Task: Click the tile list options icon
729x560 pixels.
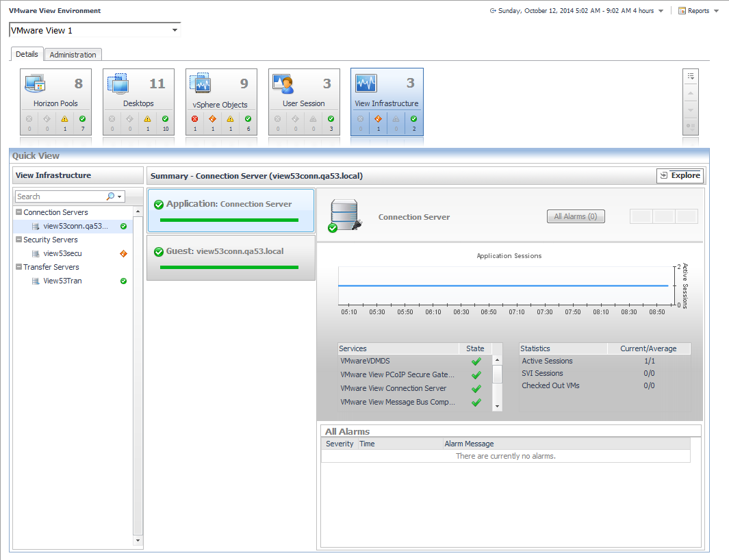Action: click(691, 77)
